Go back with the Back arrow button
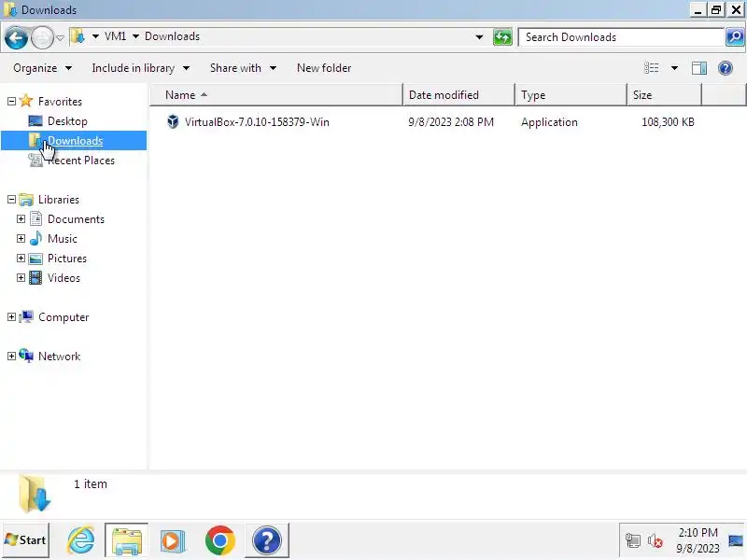Image resolution: width=747 pixels, height=560 pixels. (x=16, y=37)
